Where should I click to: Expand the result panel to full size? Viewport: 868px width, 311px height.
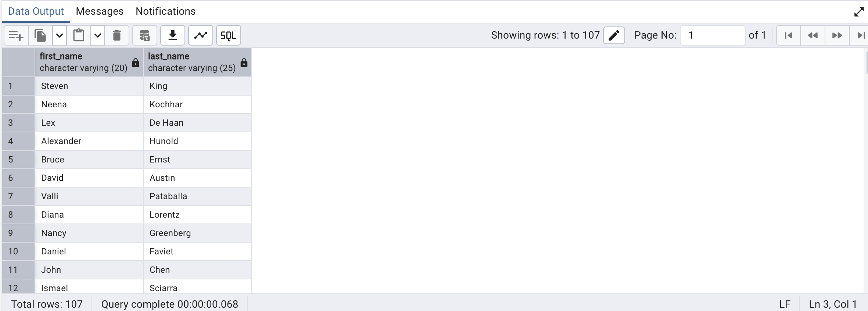coord(859,12)
